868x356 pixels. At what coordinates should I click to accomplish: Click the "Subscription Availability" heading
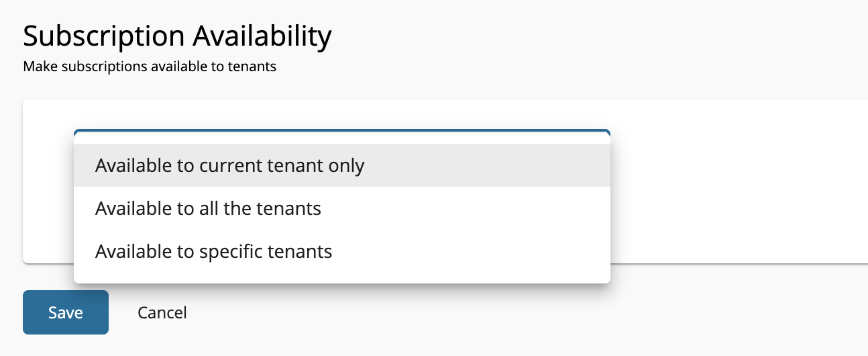177,36
